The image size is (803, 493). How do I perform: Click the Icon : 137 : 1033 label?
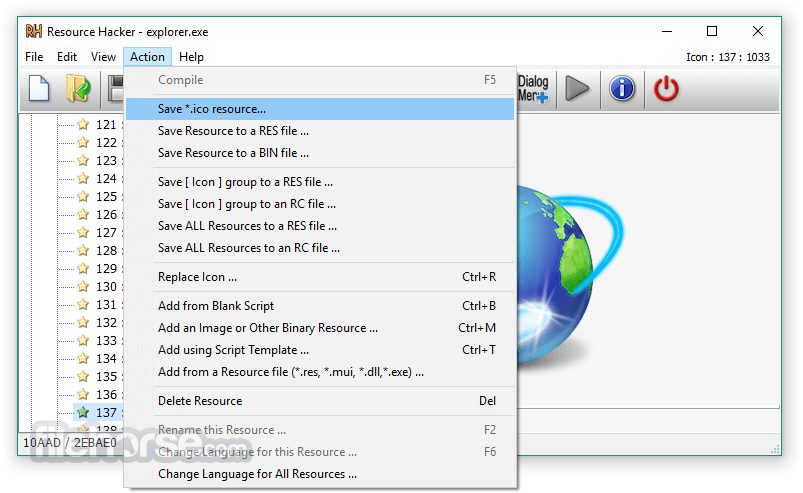(x=728, y=57)
